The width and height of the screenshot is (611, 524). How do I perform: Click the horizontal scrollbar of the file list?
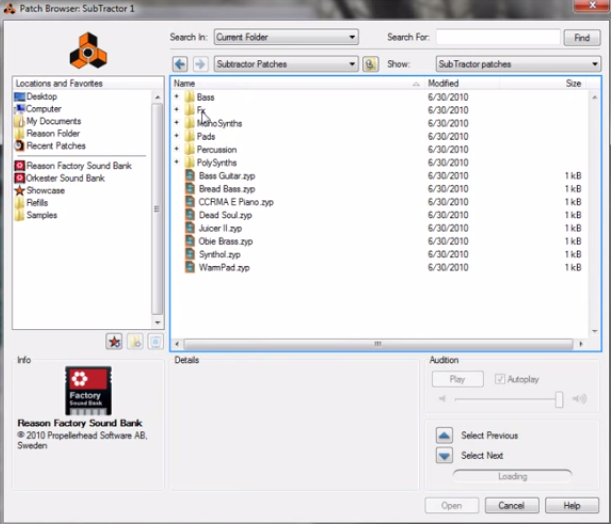click(x=378, y=344)
